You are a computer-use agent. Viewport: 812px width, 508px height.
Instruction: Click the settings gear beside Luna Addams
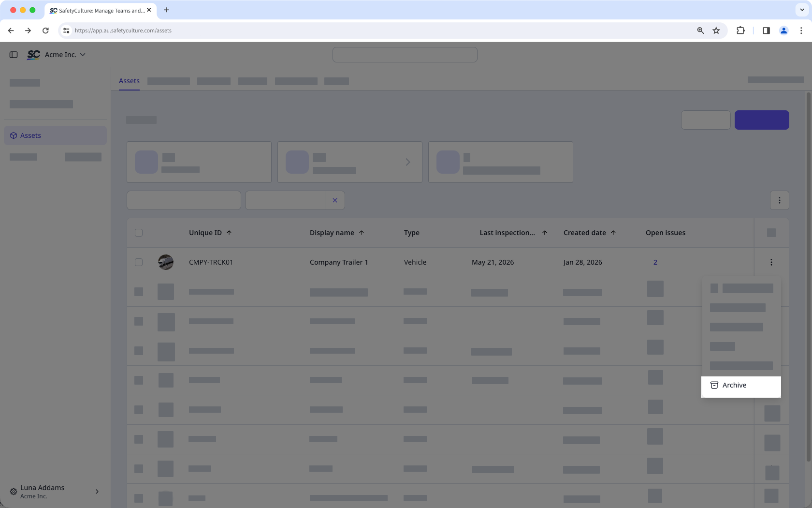coord(14,492)
